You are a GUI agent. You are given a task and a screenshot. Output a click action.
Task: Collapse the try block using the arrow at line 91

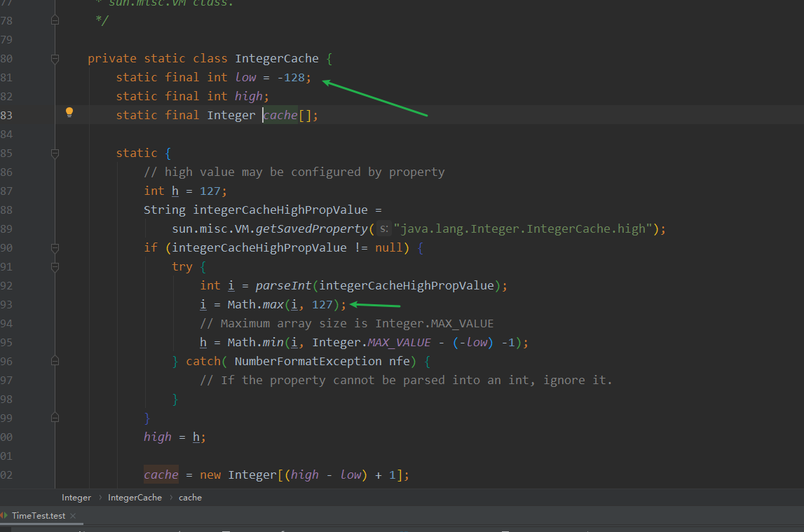[x=55, y=266]
